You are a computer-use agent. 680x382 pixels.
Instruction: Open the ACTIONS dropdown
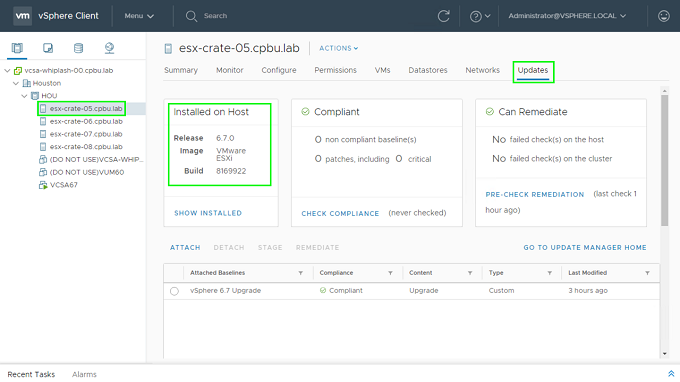(x=339, y=48)
